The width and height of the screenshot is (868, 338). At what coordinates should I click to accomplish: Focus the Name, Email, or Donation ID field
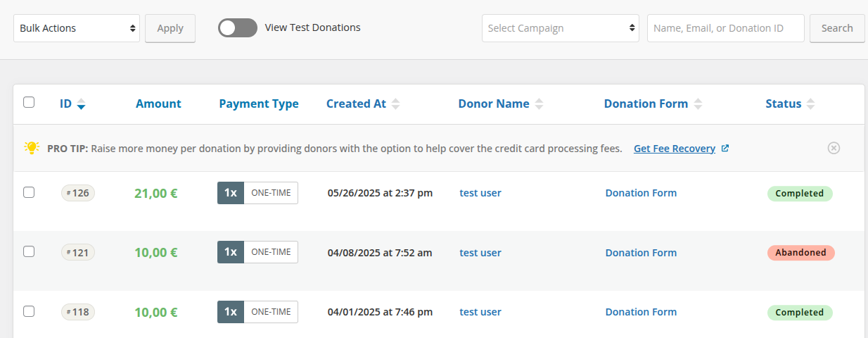725,28
